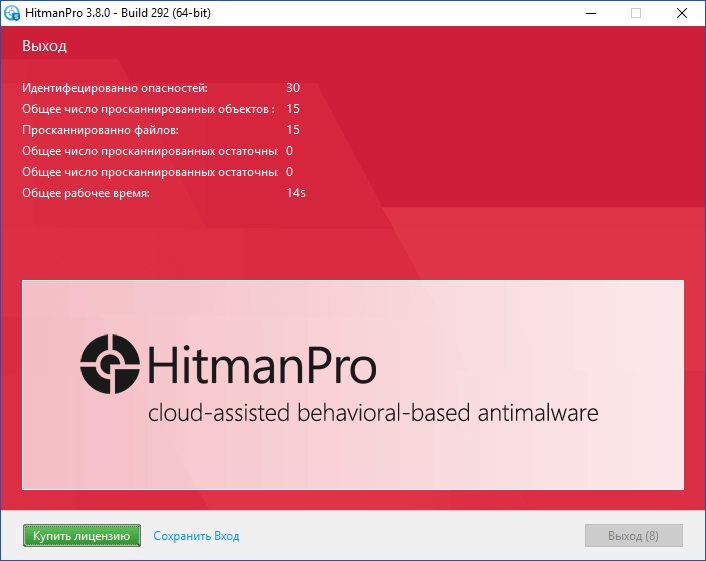This screenshot has height=561, width=706.
Task: Select the Идентифецированно опасностей label
Action: pyautogui.click(x=115, y=88)
